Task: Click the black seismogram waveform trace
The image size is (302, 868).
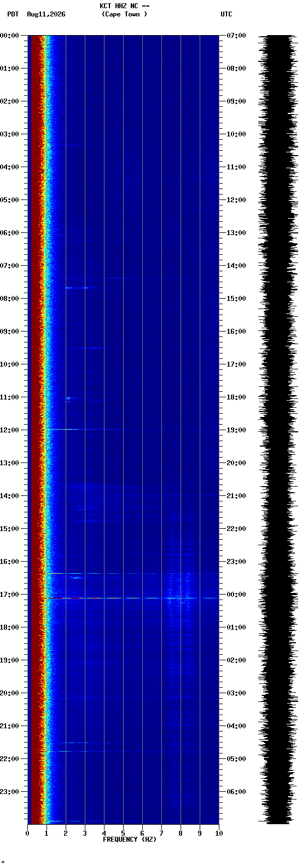Action: [278, 430]
